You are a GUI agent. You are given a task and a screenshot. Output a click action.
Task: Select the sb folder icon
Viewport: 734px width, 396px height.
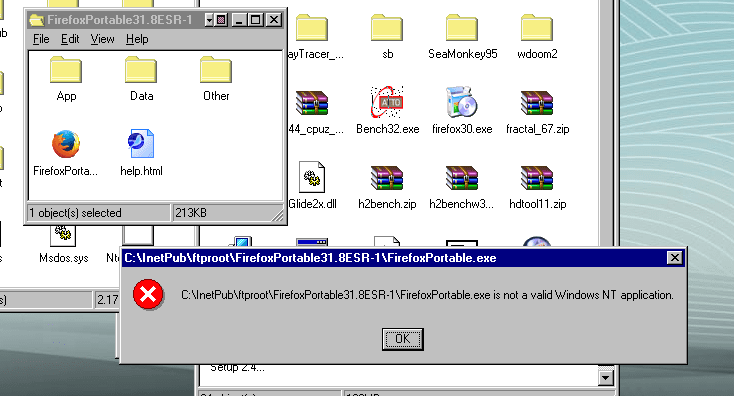(387, 28)
